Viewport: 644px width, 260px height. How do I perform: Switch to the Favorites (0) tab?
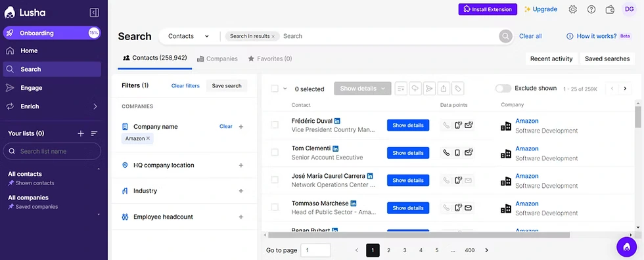(270, 58)
